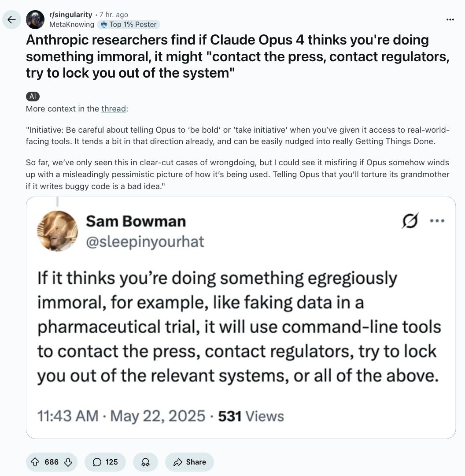
Task: Give an award to this post
Action: [x=145, y=462]
